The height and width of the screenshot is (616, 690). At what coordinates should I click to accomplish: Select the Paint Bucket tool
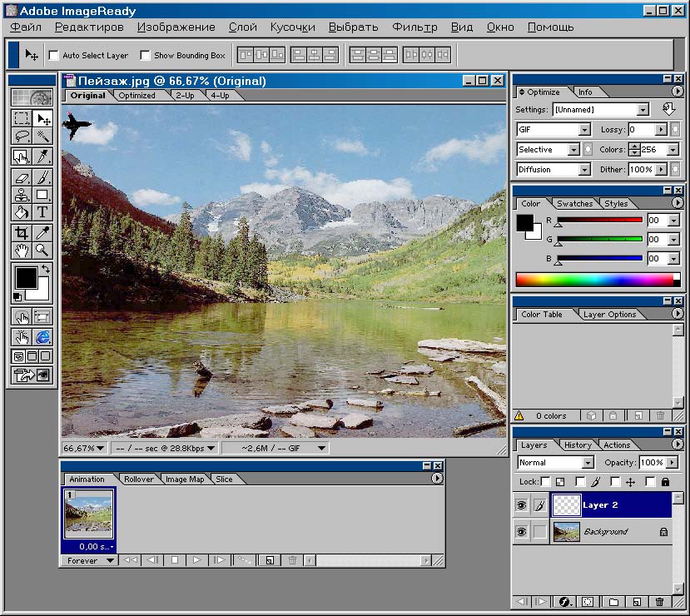[22, 212]
